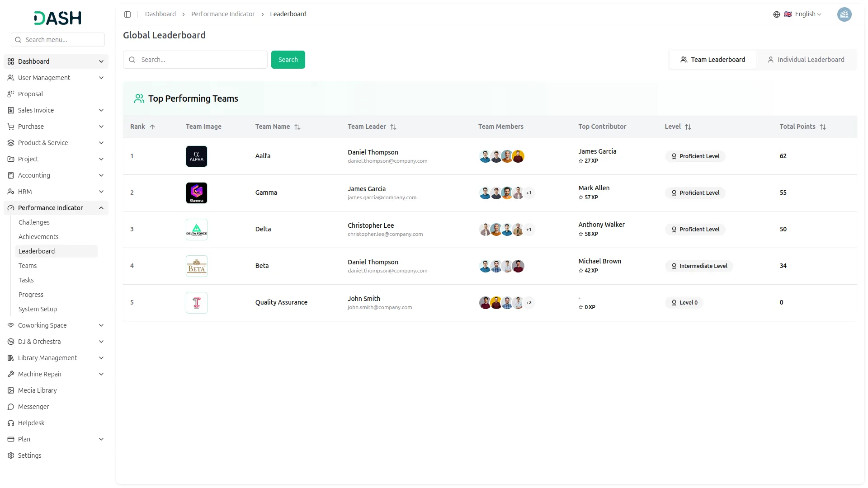Click the Quality Assurance +2 members badge

pos(529,303)
